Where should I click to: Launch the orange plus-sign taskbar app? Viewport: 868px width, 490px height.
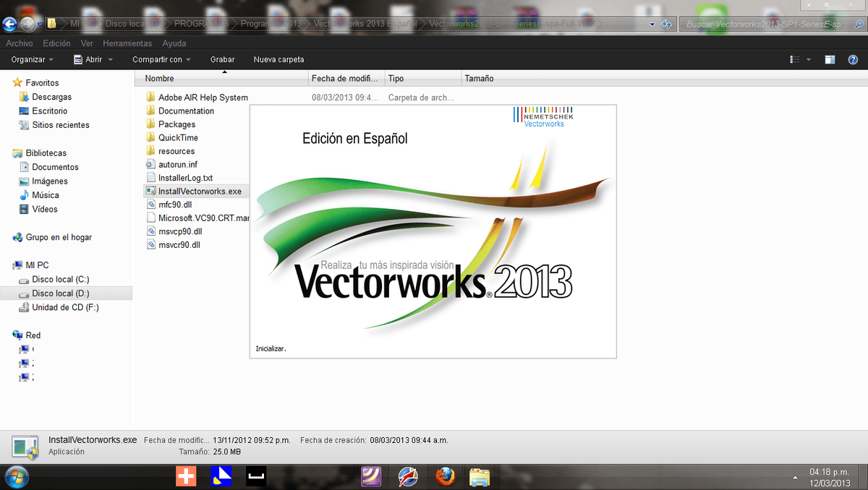tap(186, 476)
